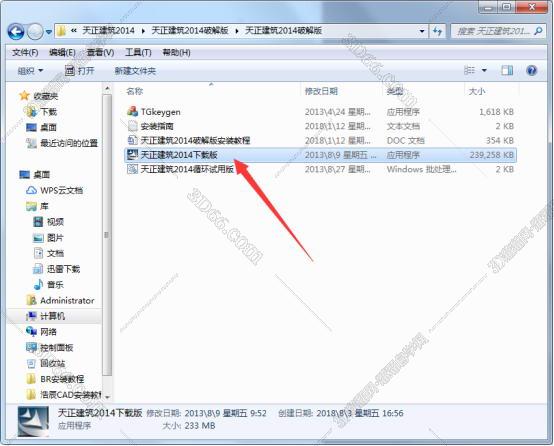
Task: Close the Explorer window
Action: coord(532,7)
